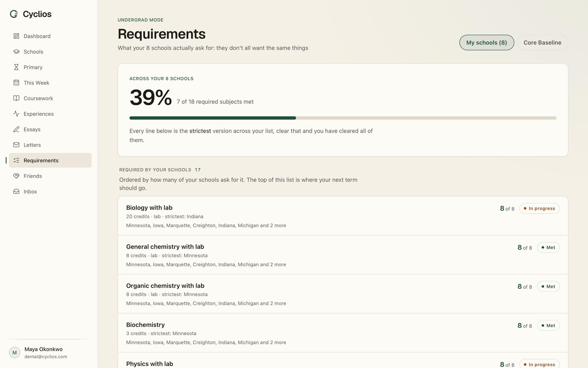Click the Cyclios brand name

pyautogui.click(x=37, y=14)
